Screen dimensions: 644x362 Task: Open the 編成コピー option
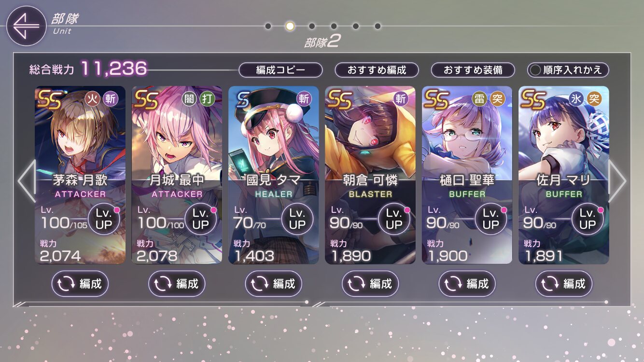(x=280, y=70)
